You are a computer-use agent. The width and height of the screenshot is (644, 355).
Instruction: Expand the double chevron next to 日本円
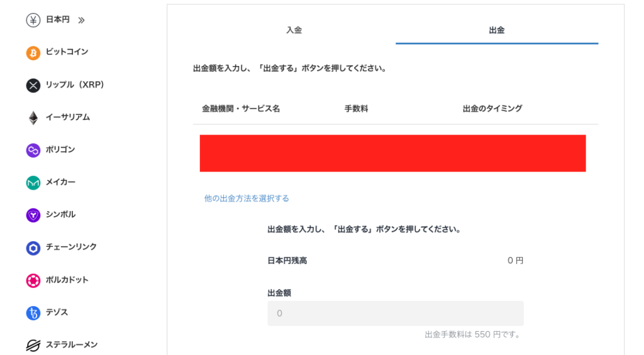(81, 20)
